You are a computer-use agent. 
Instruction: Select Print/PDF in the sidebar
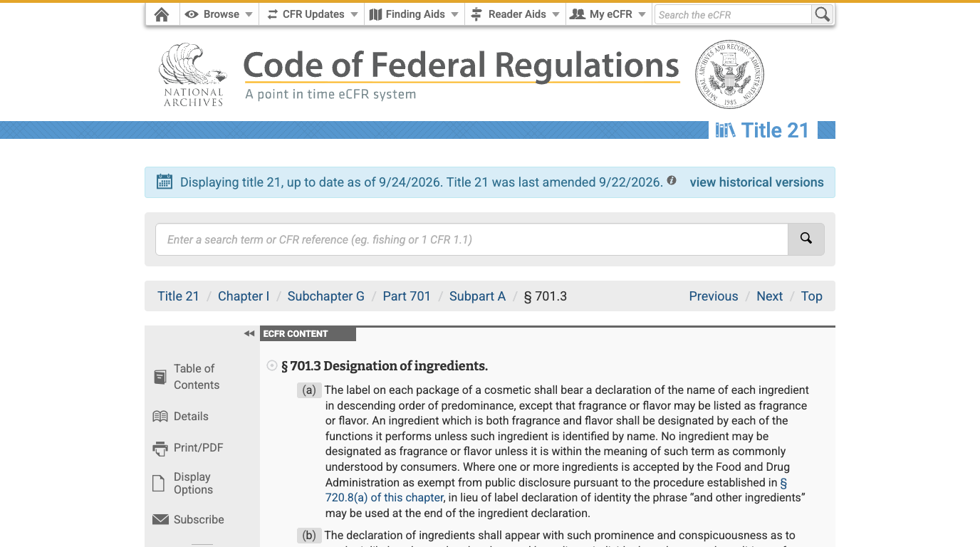[188, 448]
